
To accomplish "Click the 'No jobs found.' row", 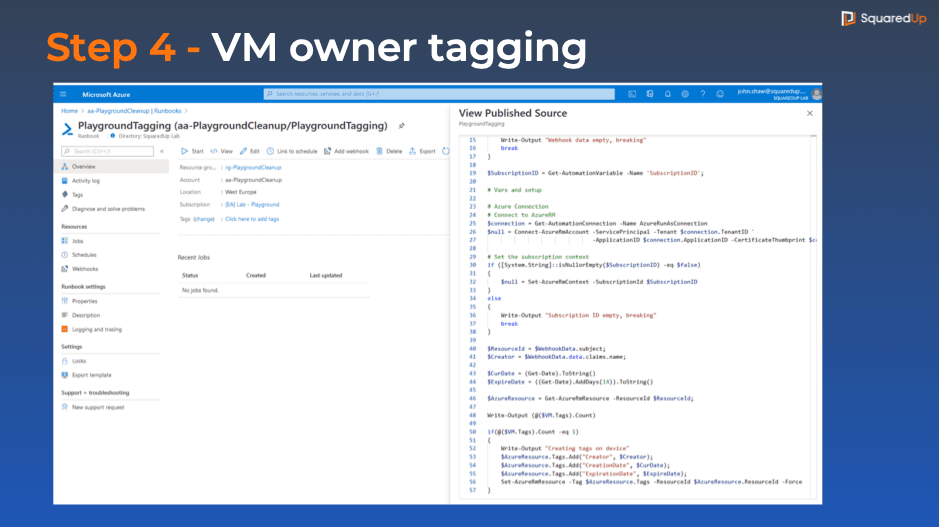I will tap(274, 290).
